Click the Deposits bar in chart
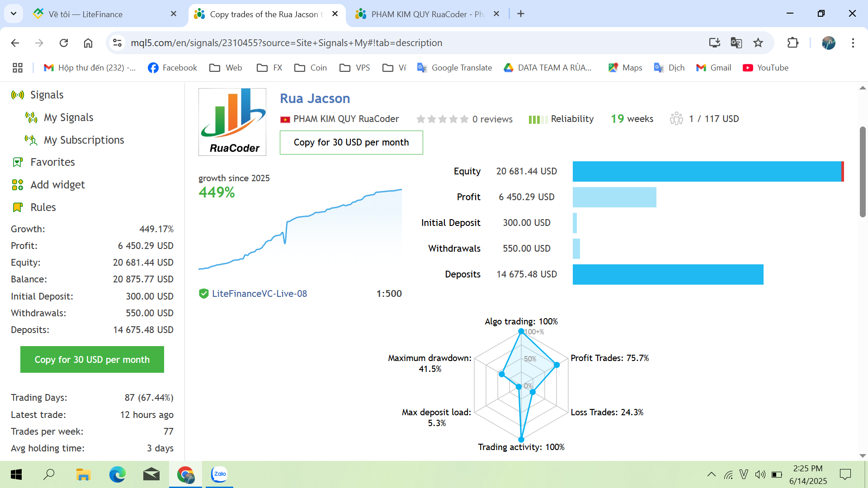 [668, 275]
